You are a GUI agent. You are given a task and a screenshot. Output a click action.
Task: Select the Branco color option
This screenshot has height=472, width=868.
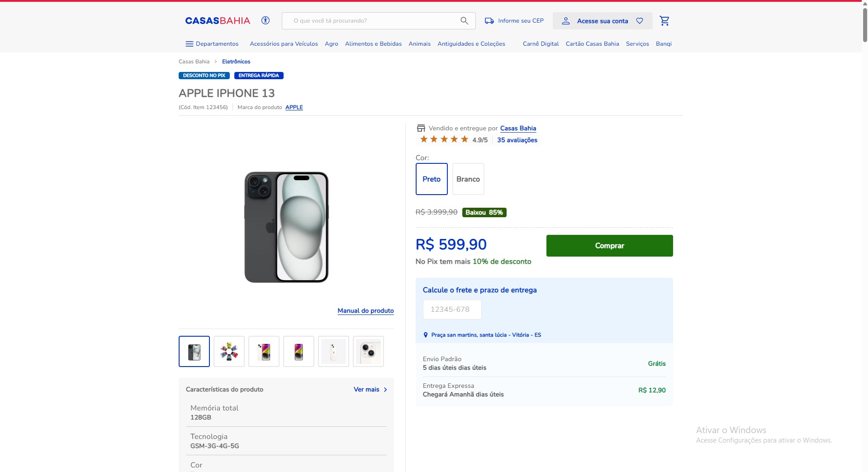[468, 179]
